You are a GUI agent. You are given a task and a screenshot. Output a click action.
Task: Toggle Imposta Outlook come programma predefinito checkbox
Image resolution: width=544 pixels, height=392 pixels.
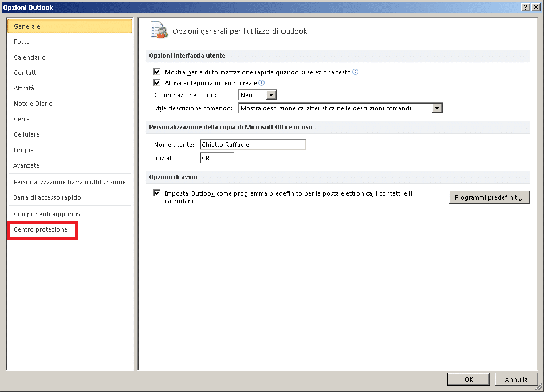tap(157, 193)
